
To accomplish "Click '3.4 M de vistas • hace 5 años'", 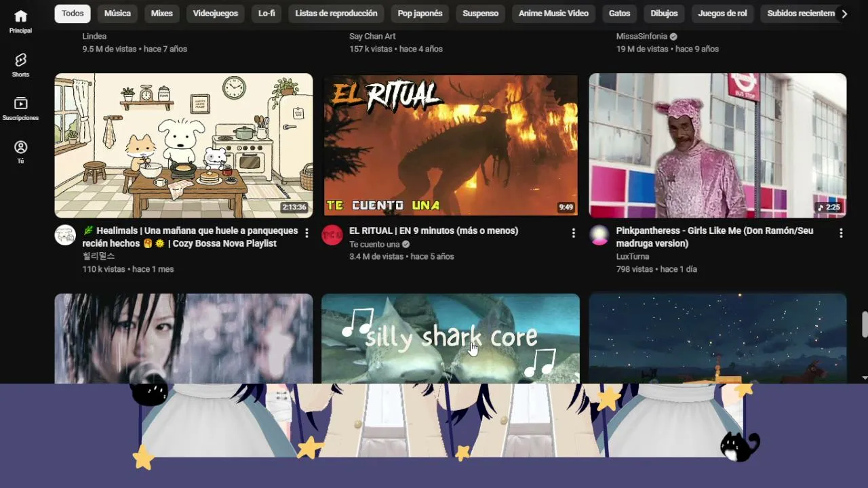I will (x=401, y=257).
